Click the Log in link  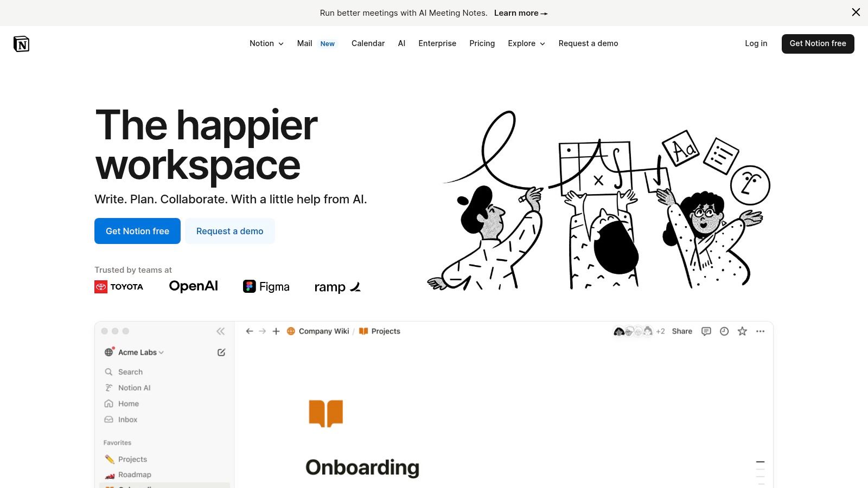756,43
